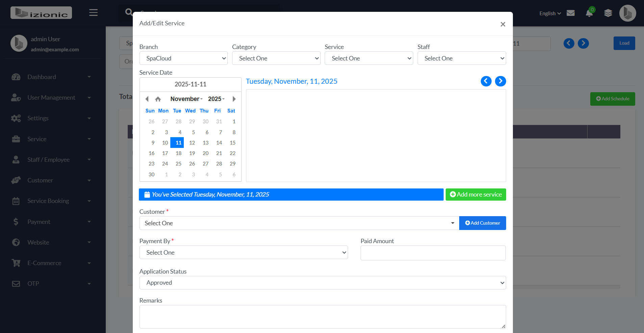Open the Staff / Employee menu
This screenshot has height=333, width=644.
tap(48, 159)
